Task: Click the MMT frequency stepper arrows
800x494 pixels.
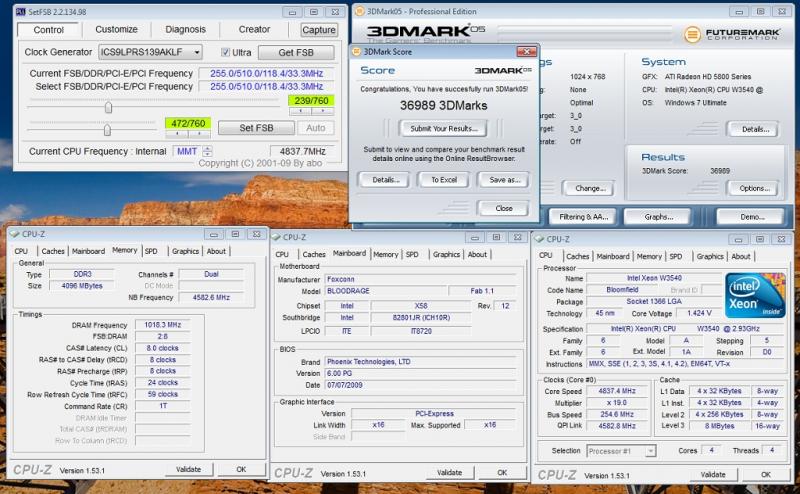Action: (207, 152)
